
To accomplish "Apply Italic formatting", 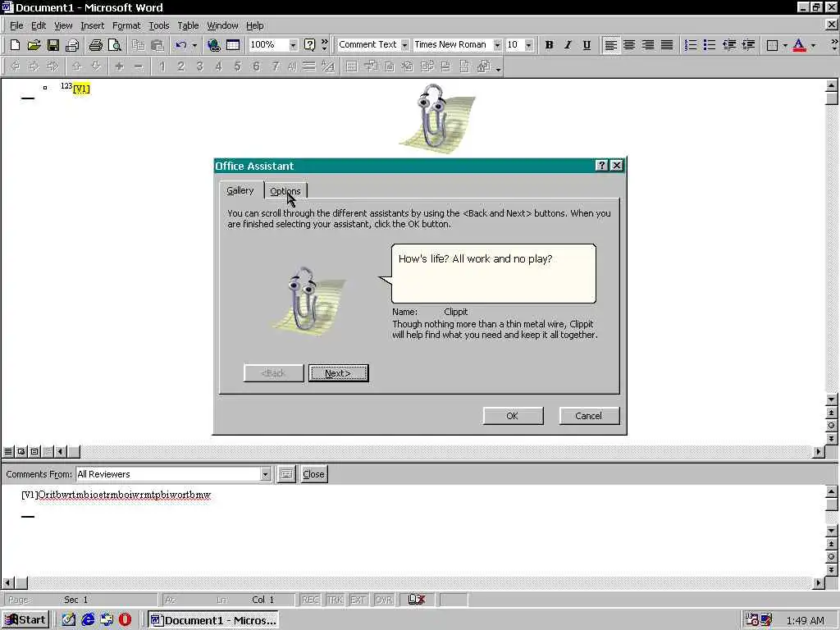I will point(568,45).
